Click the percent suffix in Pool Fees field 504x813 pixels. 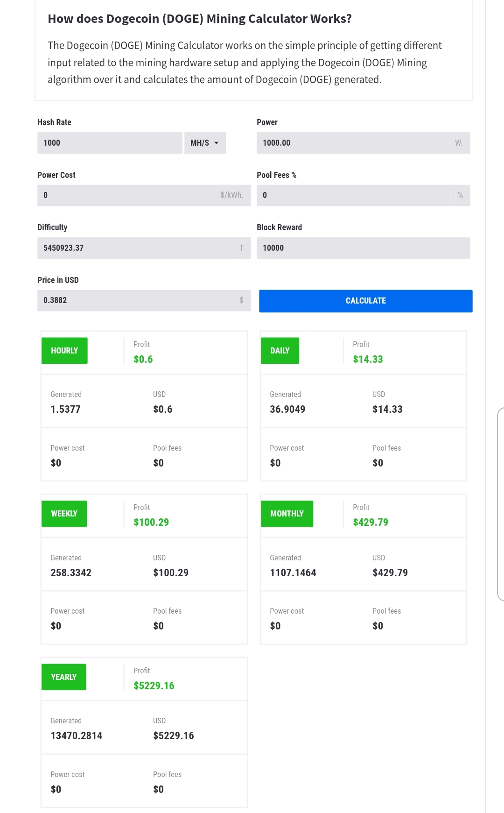tap(461, 195)
